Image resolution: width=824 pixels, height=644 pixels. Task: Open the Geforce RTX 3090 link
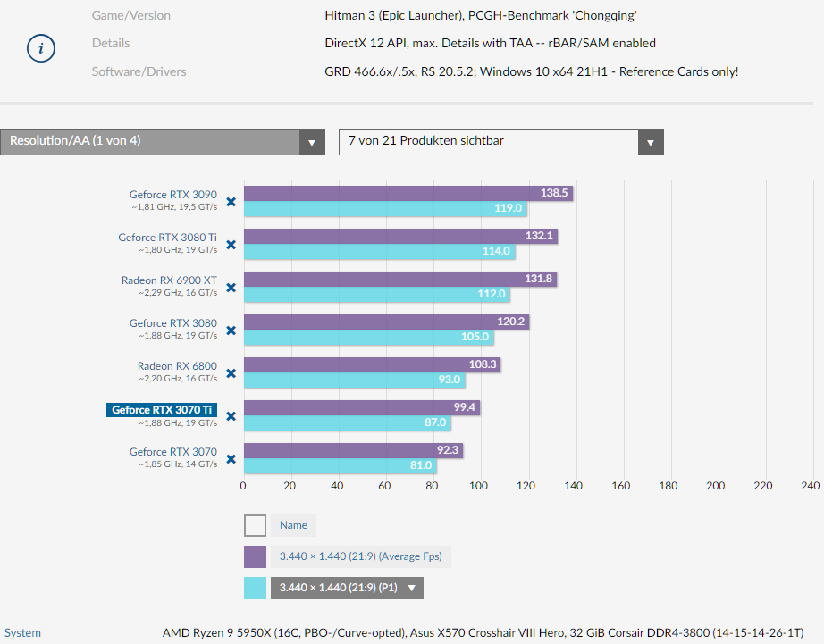click(172, 195)
